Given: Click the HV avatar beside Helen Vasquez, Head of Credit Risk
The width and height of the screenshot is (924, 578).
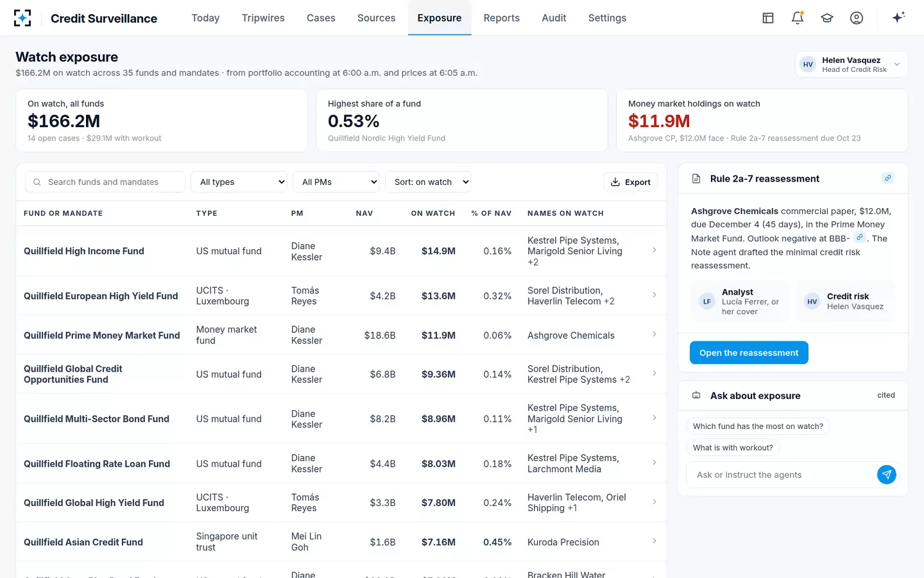Looking at the screenshot, I should tap(808, 64).
